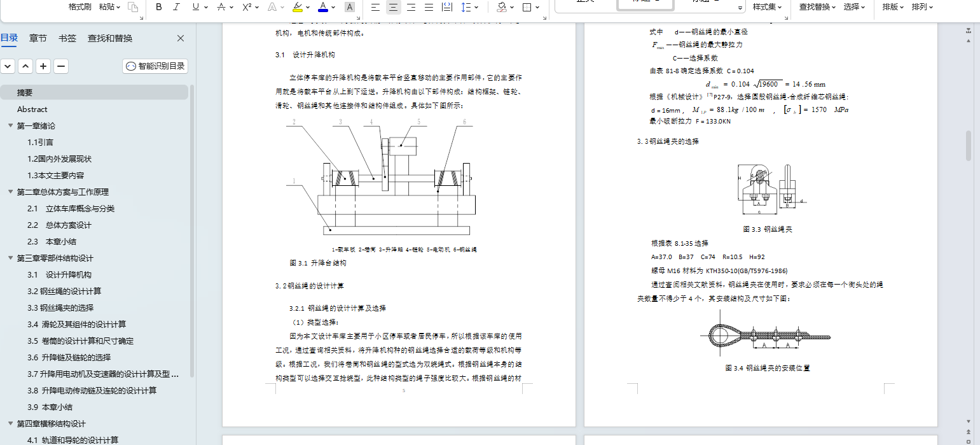Open the 选择 dropdown

pyautogui.click(x=855, y=7)
